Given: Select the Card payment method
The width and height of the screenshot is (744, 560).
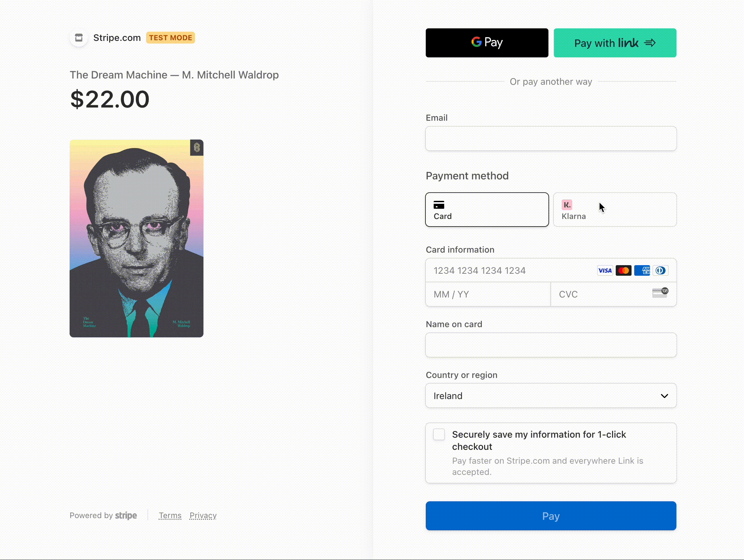Looking at the screenshot, I should pyautogui.click(x=487, y=209).
